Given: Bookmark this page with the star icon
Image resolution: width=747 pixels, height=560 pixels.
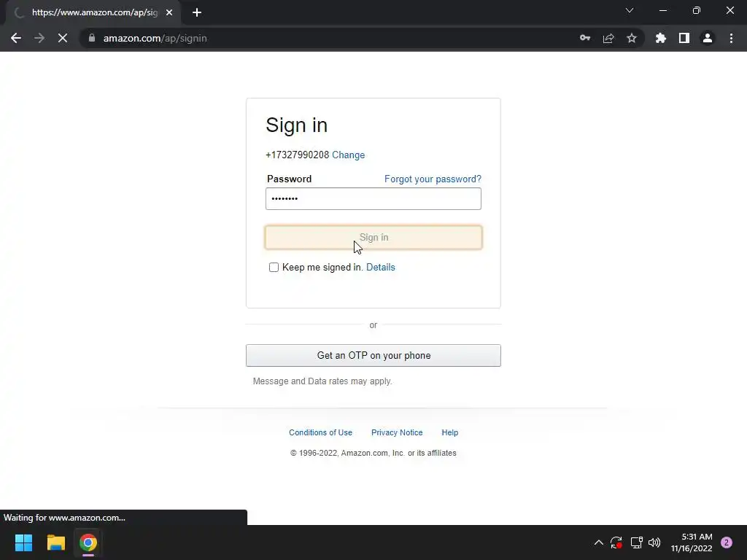Looking at the screenshot, I should [x=632, y=38].
